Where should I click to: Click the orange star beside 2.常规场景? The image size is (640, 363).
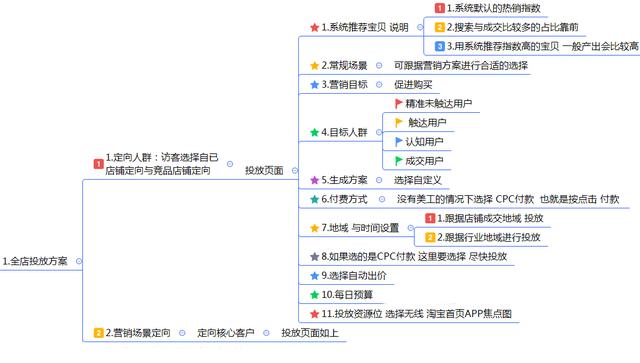pos(314,65)
